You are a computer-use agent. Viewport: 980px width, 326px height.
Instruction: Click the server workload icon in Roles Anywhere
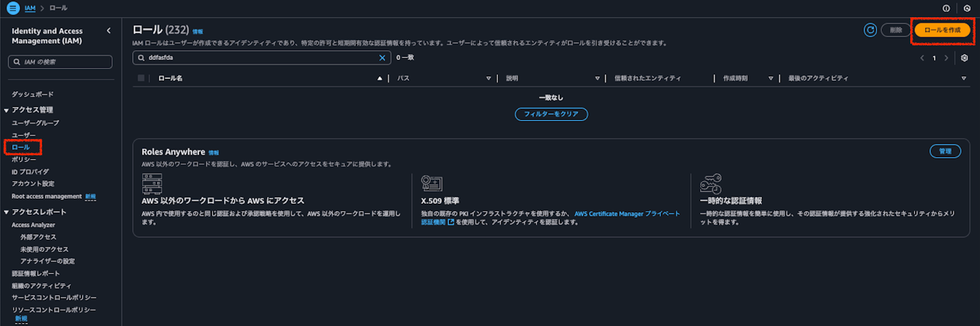point(152,183)
